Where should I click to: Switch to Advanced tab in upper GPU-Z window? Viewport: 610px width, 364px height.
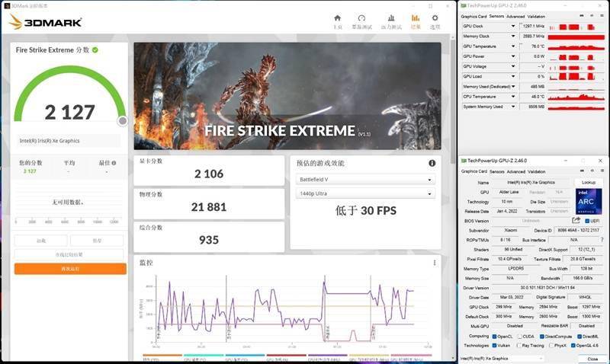click(515, 16)
